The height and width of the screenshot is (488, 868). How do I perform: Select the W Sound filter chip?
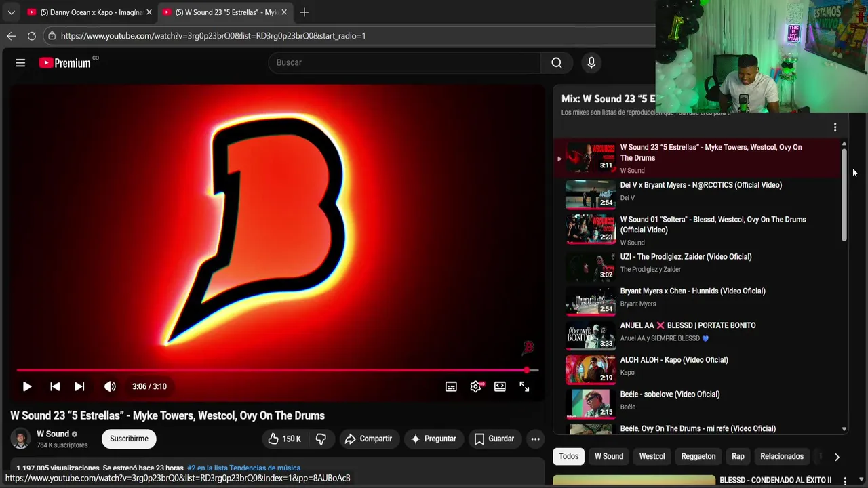click(x=609, y=456)
